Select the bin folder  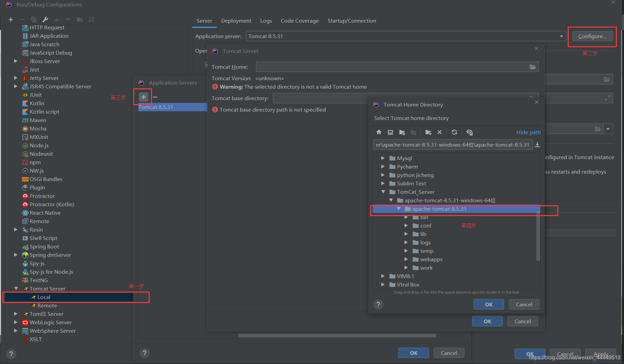(424, 217)
